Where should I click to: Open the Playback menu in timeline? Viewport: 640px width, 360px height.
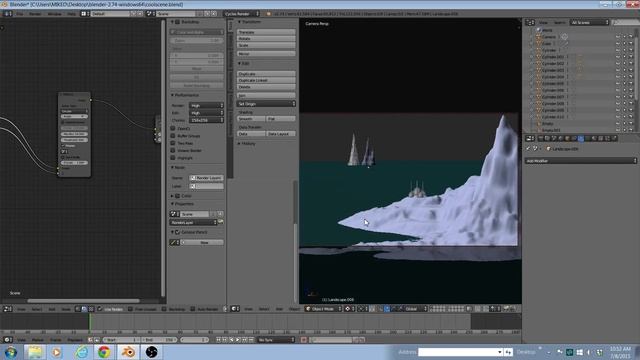(x=75, y=340)
